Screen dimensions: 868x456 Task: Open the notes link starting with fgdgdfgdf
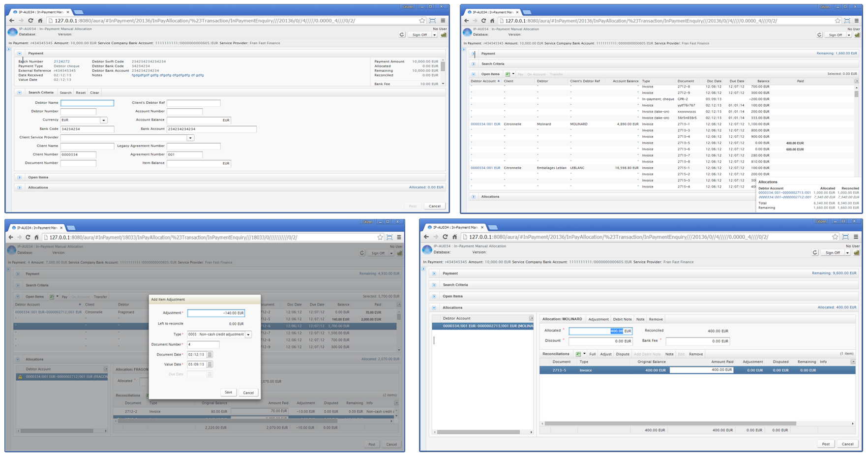click(168, 75)
